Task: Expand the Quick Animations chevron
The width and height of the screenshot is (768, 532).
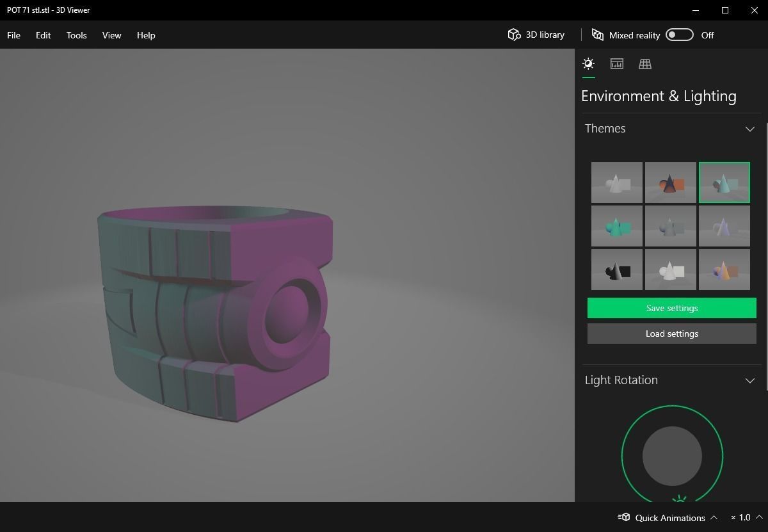Action: click(x=714, y=517)
